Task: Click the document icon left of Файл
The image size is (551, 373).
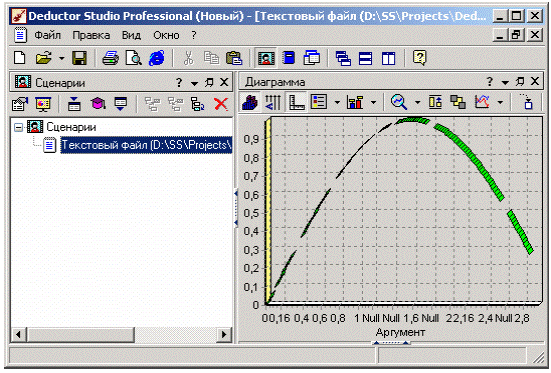Action: coord(20,35)
